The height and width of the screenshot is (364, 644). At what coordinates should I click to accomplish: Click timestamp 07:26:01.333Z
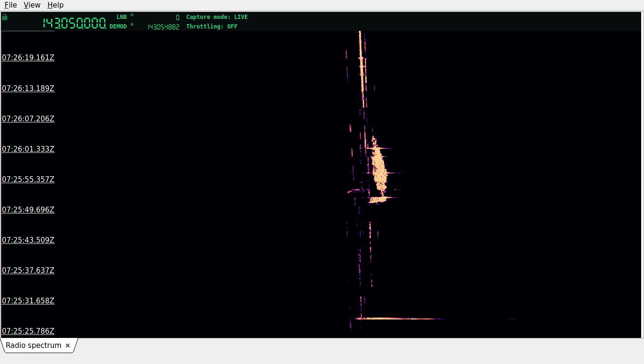pos(28,149)
